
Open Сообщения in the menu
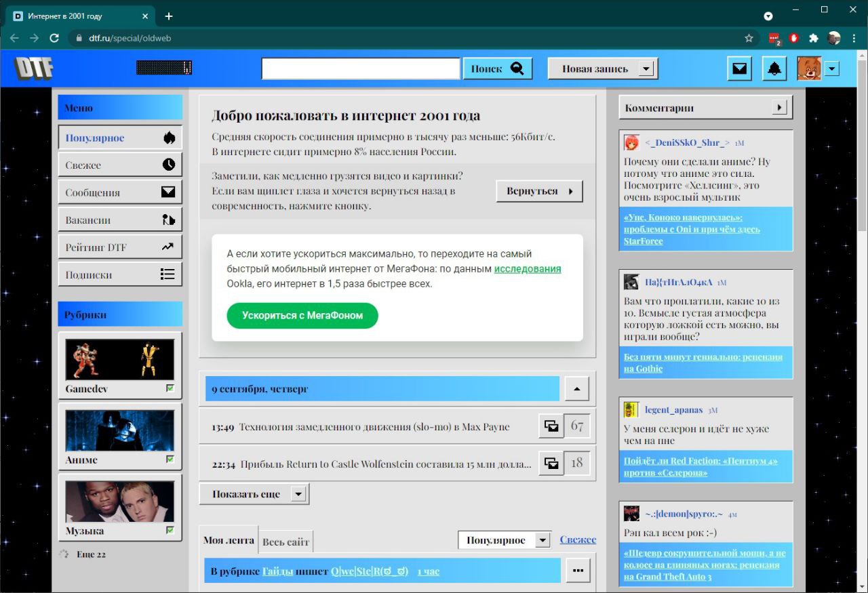tap(120, 192)
